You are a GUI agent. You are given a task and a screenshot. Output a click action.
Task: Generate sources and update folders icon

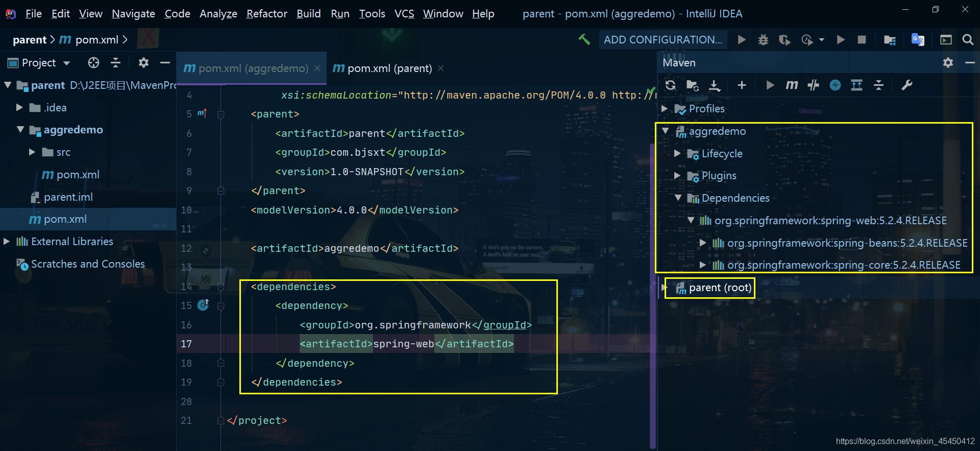click(x=693, y=85)
